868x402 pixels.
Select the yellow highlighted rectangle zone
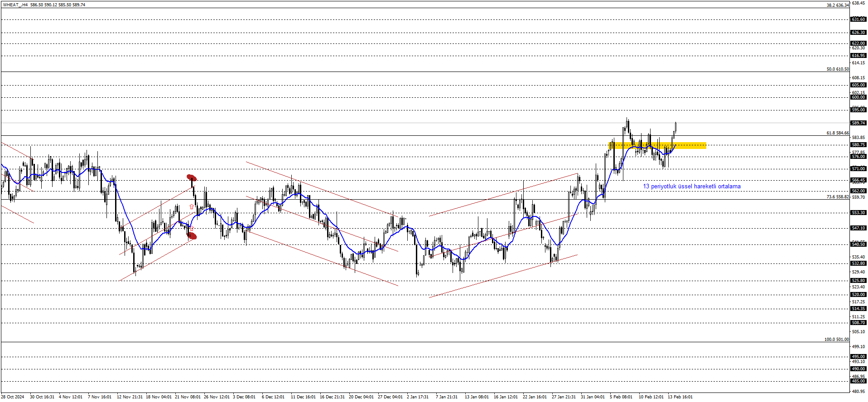pos(657,145)
